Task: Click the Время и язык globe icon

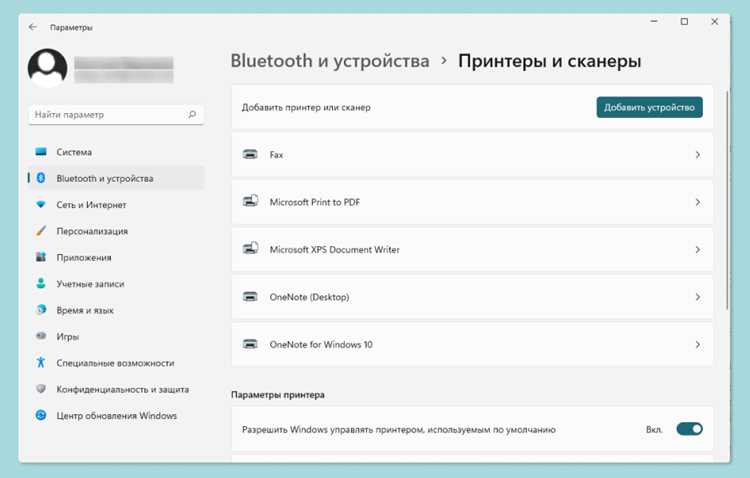Action: [41, 310]
